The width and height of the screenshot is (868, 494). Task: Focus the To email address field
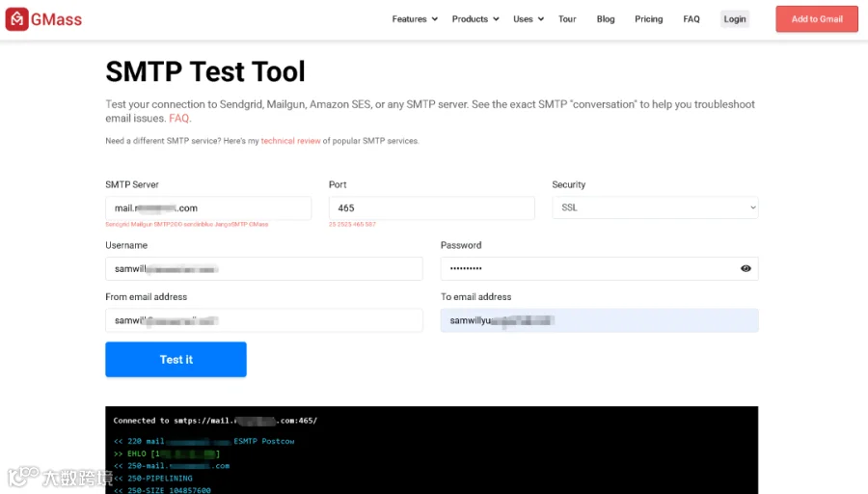600,320
